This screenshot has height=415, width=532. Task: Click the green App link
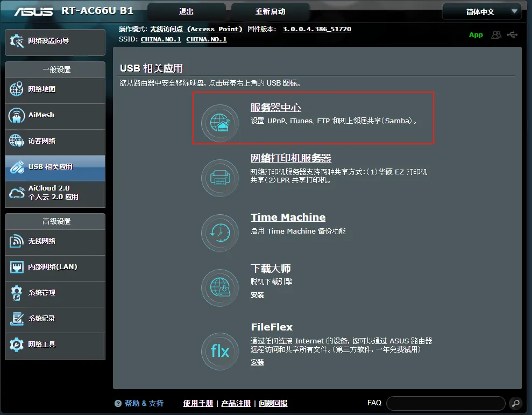point(476,35)
